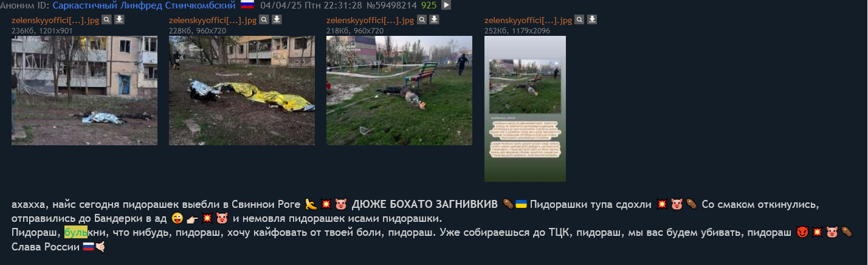Viewport: 868px width, 265px height.
Task: Open the poster ID name link in the header
Action: (143, 5)
